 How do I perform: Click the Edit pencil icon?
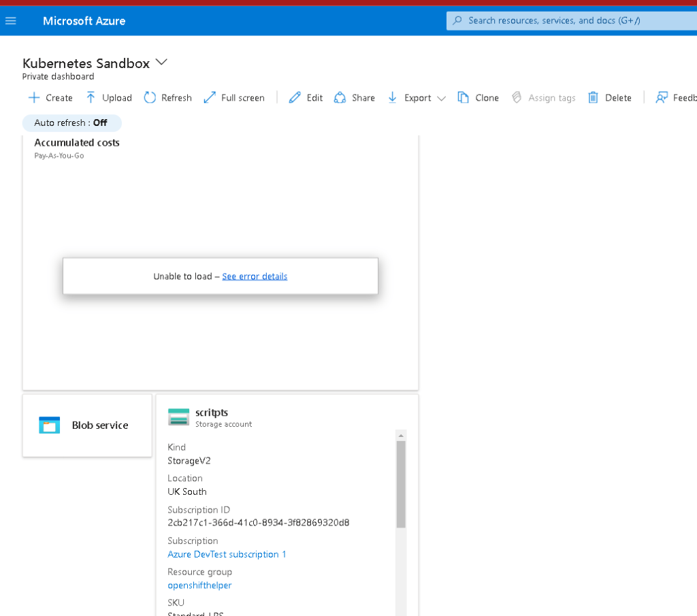295,98
